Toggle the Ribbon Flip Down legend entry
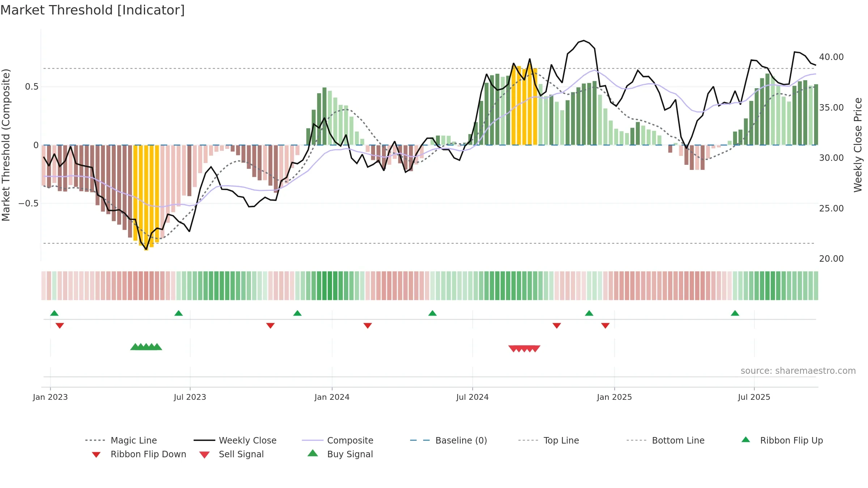Screen dimensions: 868x488 [139, 454]
